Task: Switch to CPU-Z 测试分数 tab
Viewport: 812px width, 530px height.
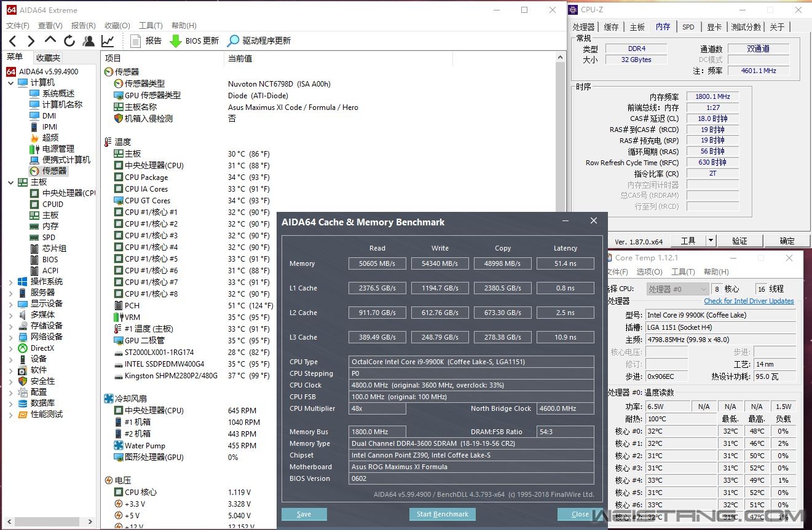Action: [x=746, y=27]
